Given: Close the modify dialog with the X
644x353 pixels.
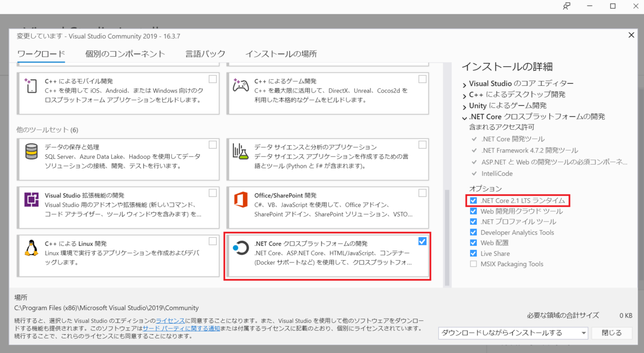Looking at the screenshot, I should (x=631, y=35).
